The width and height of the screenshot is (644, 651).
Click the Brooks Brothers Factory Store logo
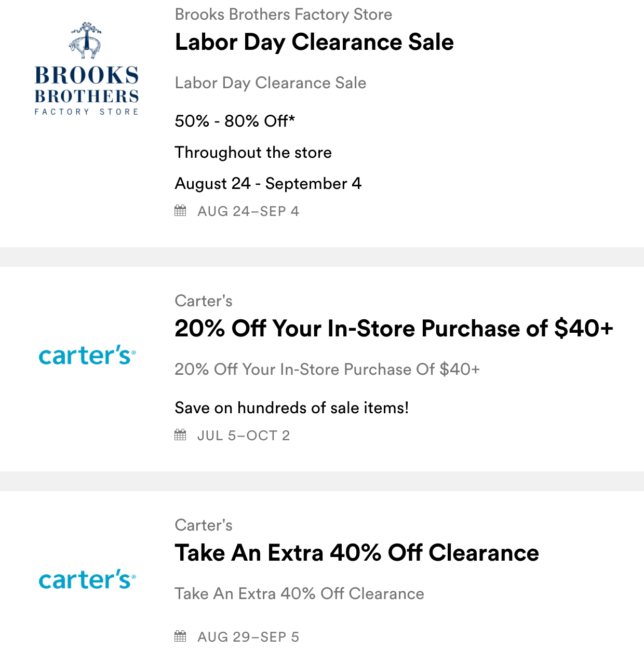[87, 69]
